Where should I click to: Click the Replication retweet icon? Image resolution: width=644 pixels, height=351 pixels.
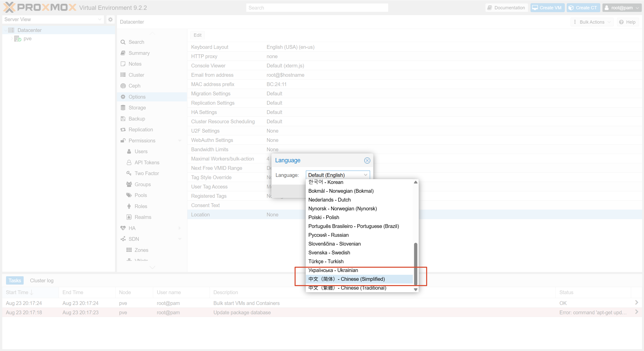coord(123,130)
